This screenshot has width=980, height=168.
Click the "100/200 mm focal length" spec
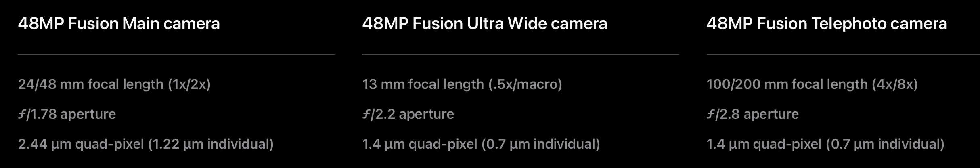point(787,84)
